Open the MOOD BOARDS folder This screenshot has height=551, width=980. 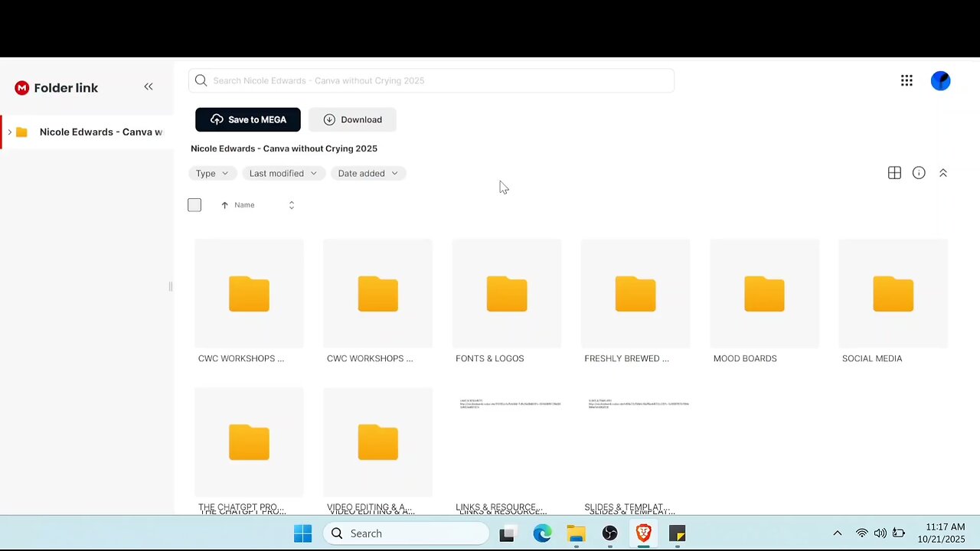tap(764, 294)
